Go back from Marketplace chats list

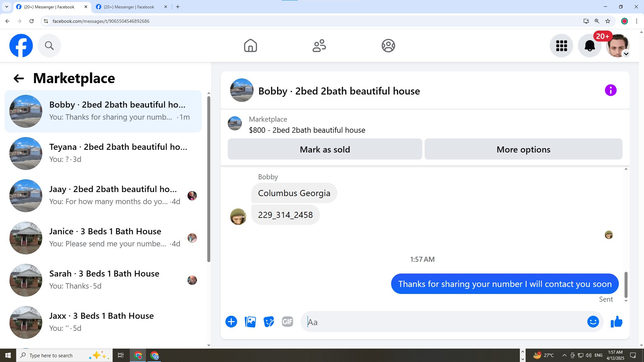click(x=19, y=78)
